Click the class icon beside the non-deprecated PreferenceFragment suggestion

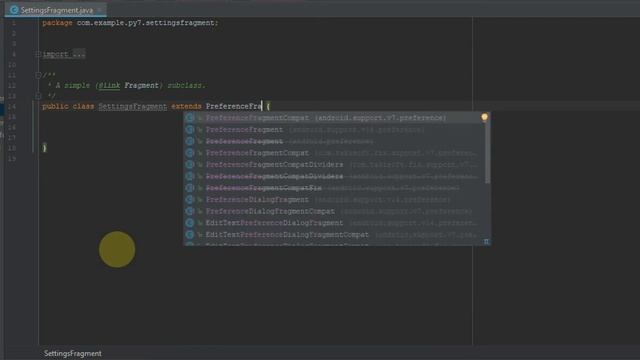[x=189, y=129]
